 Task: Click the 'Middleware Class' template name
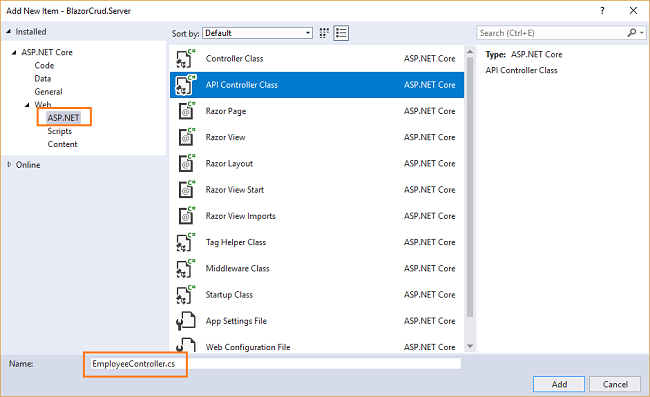238,269
